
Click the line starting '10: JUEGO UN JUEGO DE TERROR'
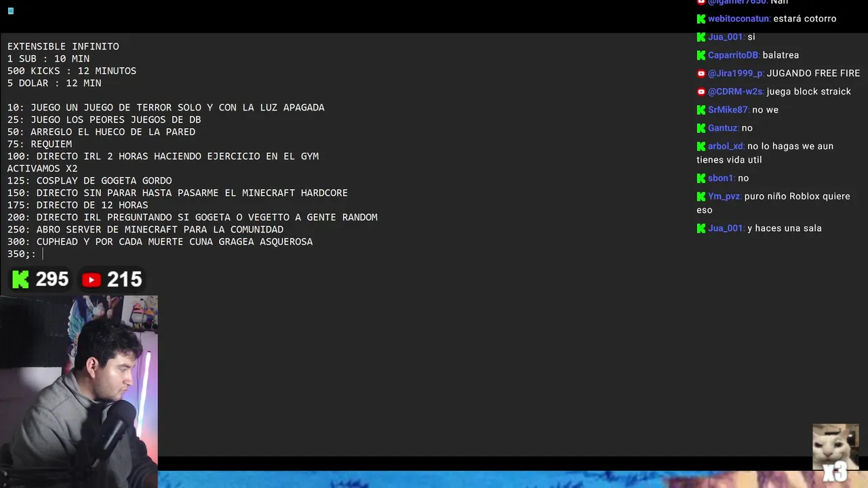pyautogui.click(x=166, y=108)
